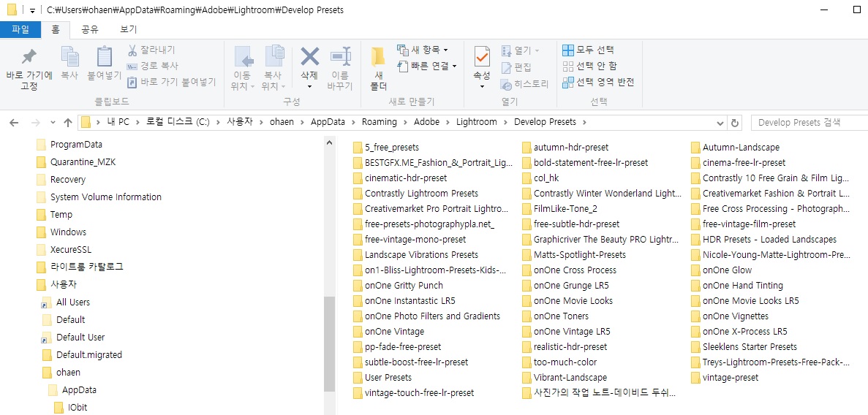Select the Matts-Spotlight-Presets folder
The image size is (868, 415).
click(580, 255)
